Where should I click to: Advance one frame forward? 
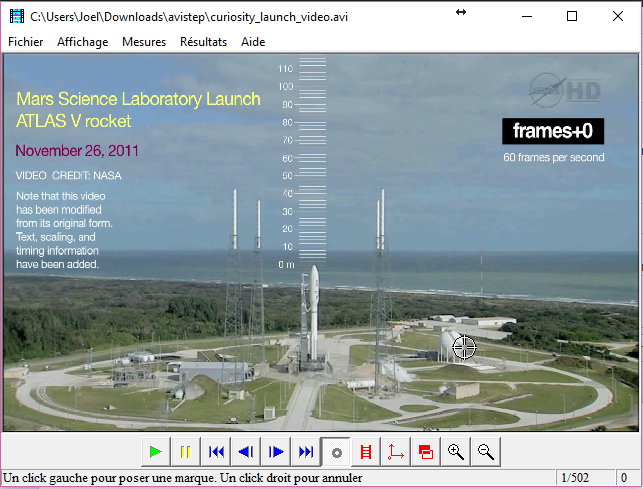click(x=276, y=452)
